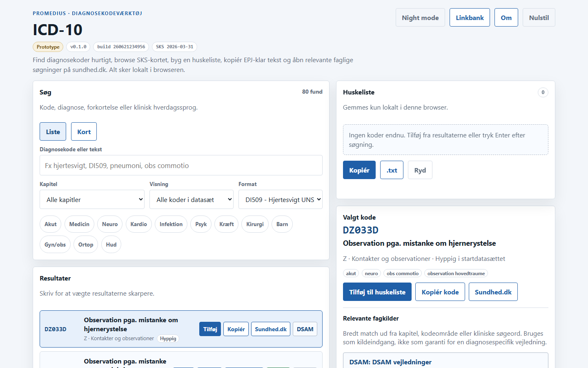Select the Infektion filter chip

coord(171,224)
